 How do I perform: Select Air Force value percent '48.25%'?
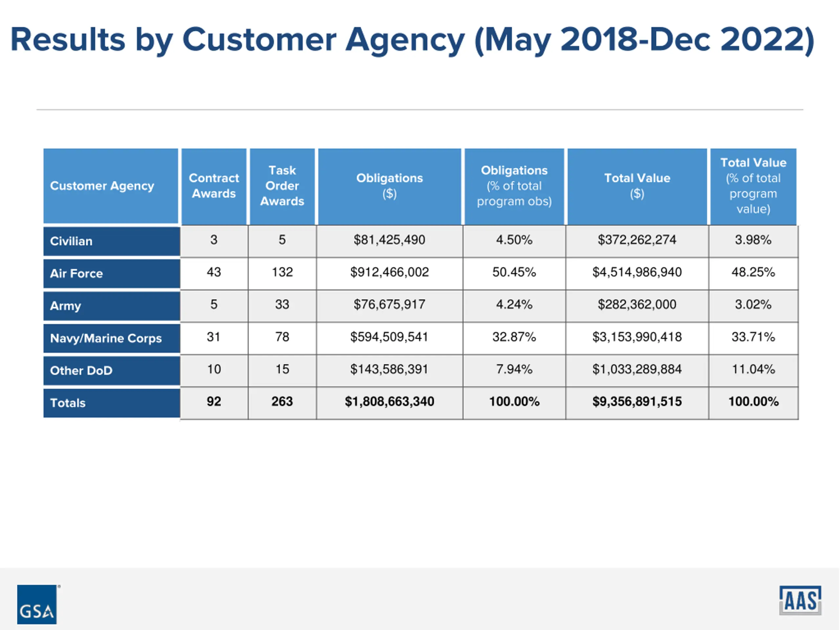click(753, 273)
